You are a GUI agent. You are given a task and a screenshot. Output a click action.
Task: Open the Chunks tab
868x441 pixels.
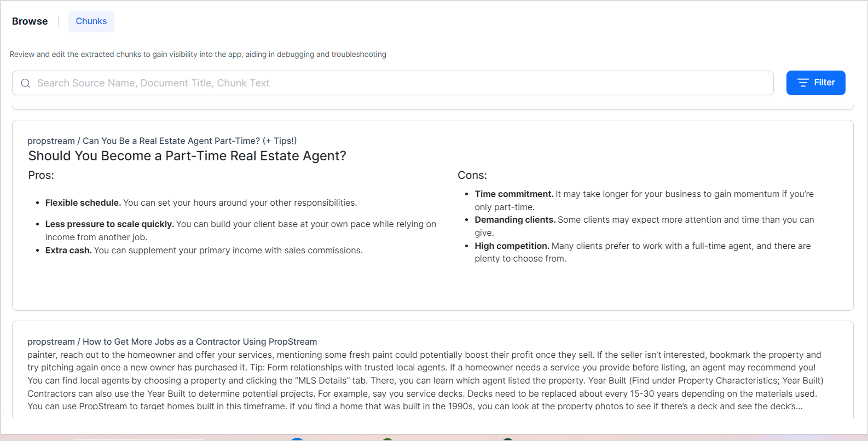(x=91, y=21)
